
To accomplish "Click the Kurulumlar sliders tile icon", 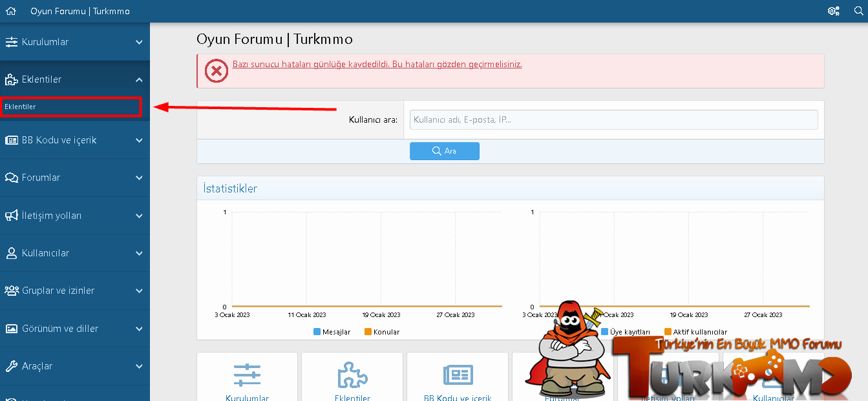I will (247, 375).
